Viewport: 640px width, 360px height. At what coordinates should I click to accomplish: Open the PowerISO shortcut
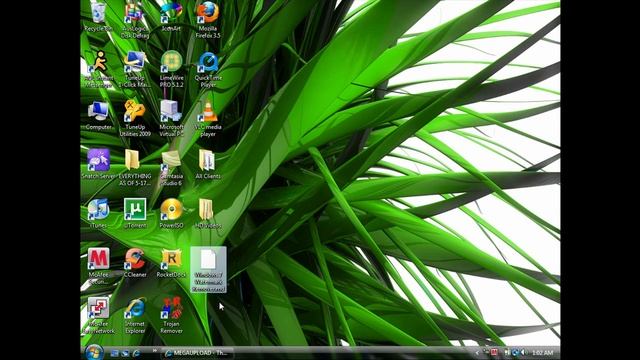point(171,213)
